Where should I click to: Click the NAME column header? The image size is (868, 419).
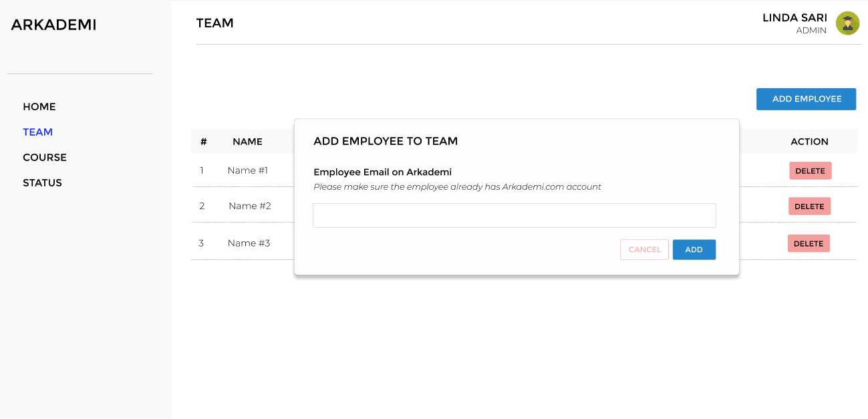(x=247, y=142)
